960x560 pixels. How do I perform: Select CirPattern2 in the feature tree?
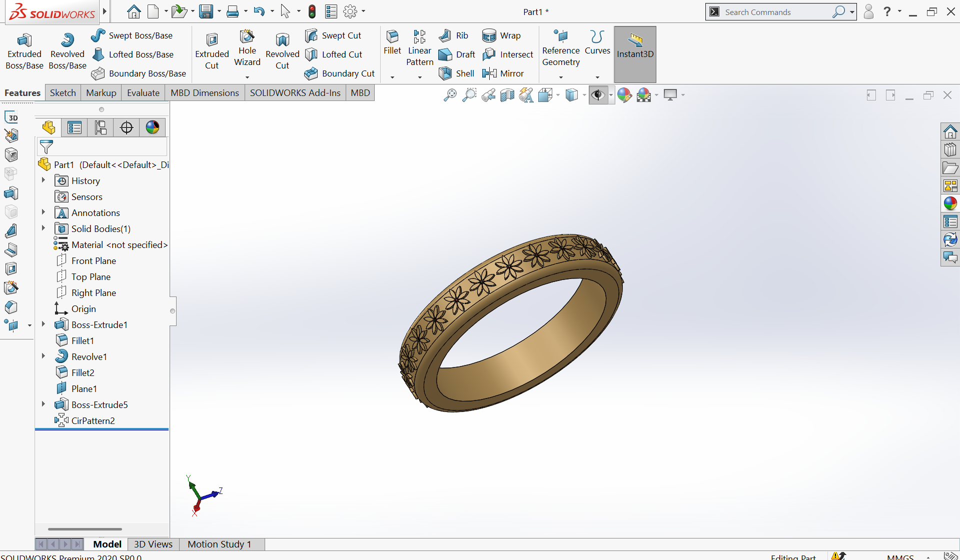click(x=93, y=420)
